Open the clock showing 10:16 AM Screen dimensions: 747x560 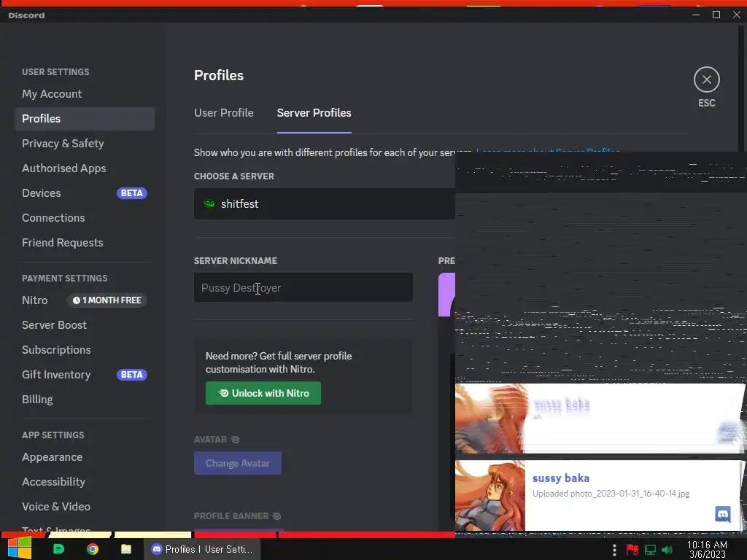tap(707, 549)
